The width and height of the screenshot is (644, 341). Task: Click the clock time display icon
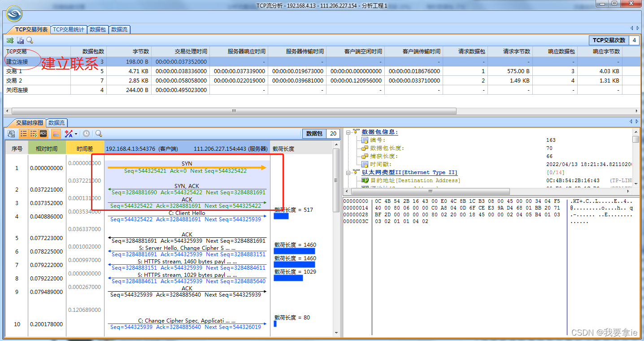tap(86, 134)
